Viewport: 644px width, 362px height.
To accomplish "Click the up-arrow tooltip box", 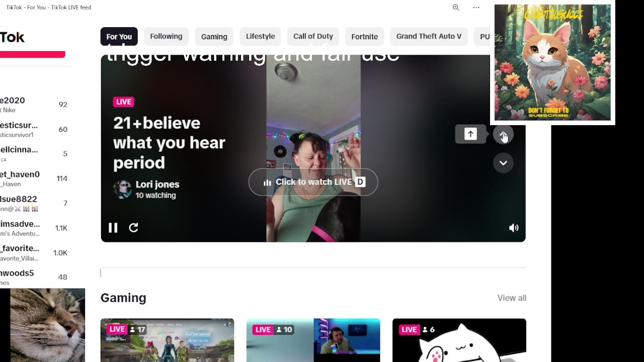I will (x=470, y=134).
